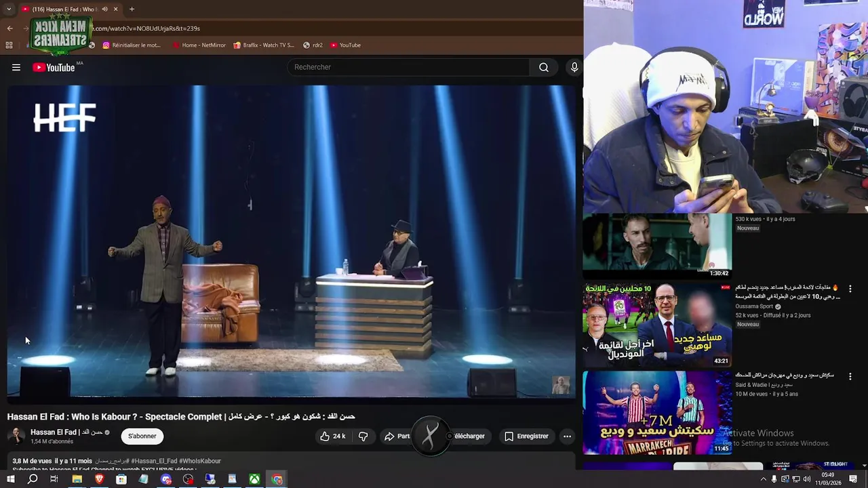The height and width of the screenshot is (488, 868).
Task: Dislike the video with the thumbs-down icon
Action: [363, 436]
